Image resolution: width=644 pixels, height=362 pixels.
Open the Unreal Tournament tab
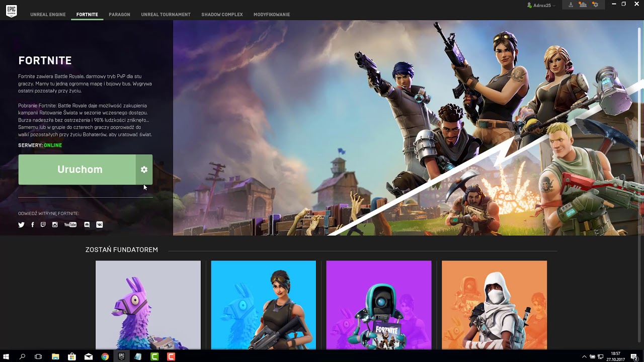[166, 15]
